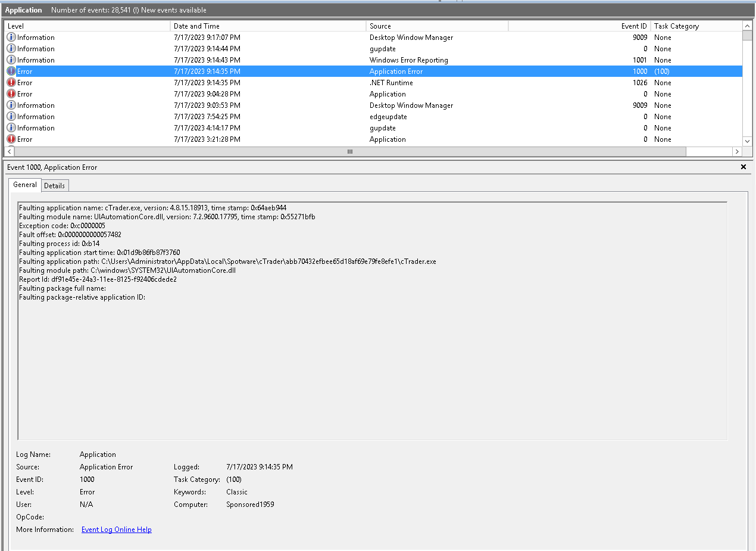Select the Desktop Window Manager event at 9:03:53 PM
This screenshot has width=756, height=551.
(373, 105)
